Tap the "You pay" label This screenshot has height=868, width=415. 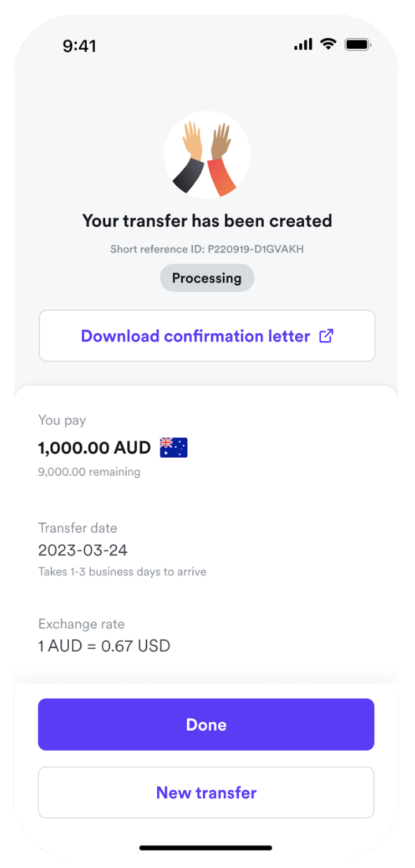pyautogui.click(x=62, y=421)
